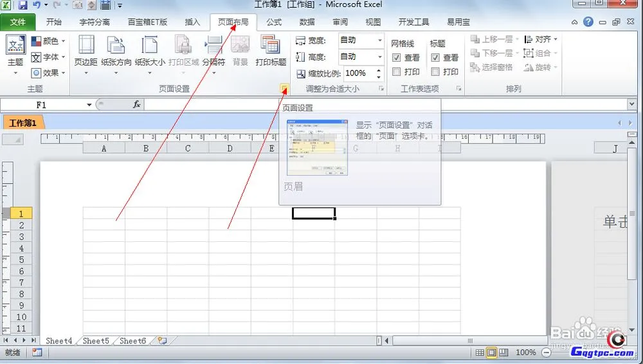
Task: Open theme Colors (颜色) menu
Action: (48, 41)
